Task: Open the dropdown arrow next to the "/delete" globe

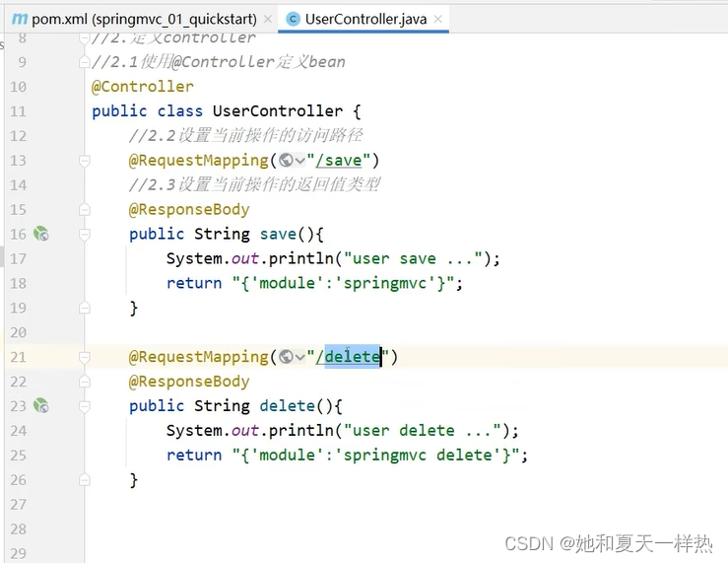Action: [x=299, y=357]
